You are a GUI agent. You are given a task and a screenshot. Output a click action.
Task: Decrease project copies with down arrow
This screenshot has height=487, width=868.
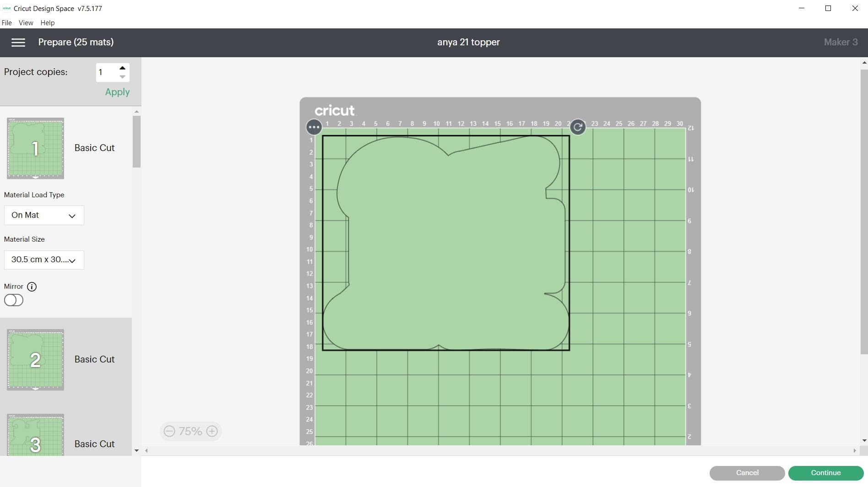(x=122, y=77)
